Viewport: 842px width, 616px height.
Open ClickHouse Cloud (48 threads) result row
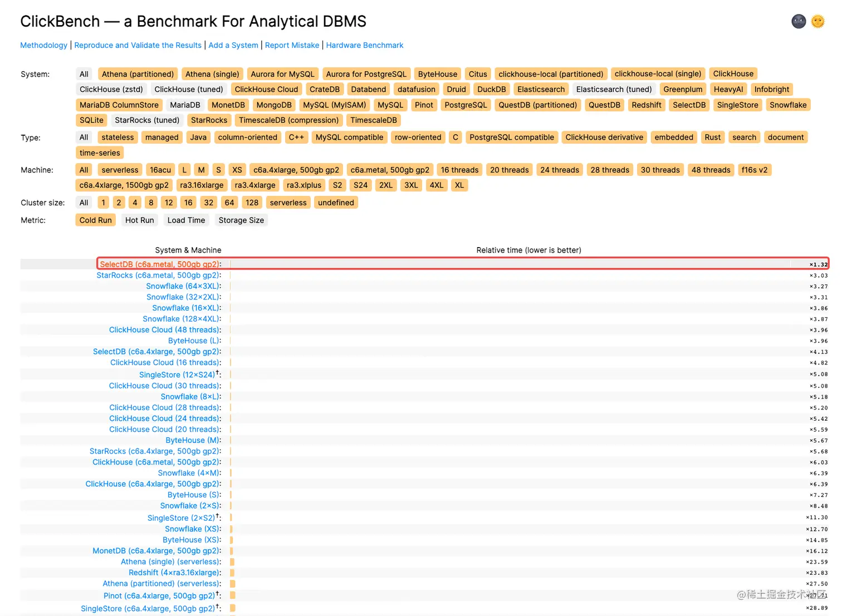[165, 330]
